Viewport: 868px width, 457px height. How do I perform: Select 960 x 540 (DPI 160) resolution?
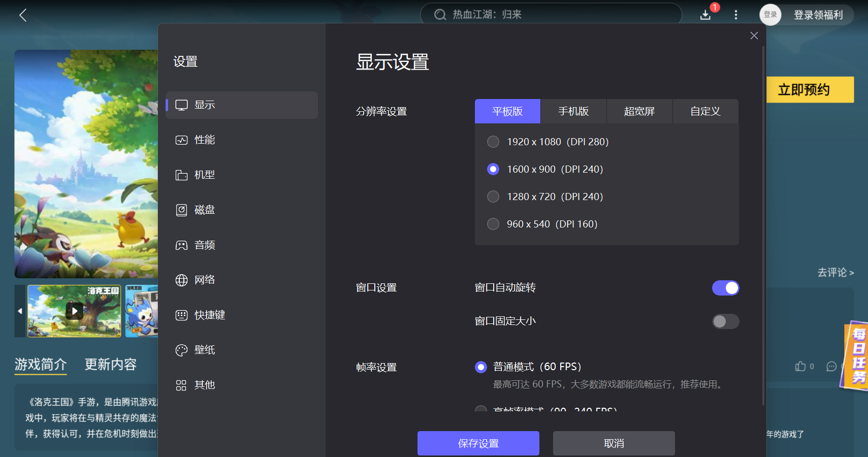pos(493,224)
